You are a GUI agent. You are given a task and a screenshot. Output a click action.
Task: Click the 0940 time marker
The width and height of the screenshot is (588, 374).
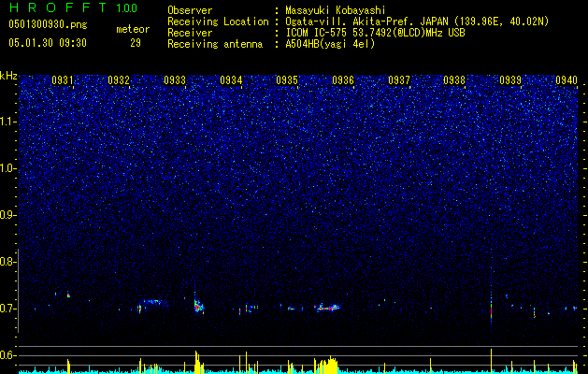tap(566, 80)
